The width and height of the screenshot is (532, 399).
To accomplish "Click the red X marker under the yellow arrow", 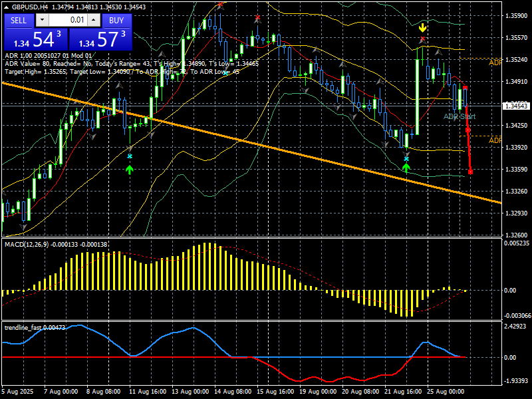I will 422,39.
